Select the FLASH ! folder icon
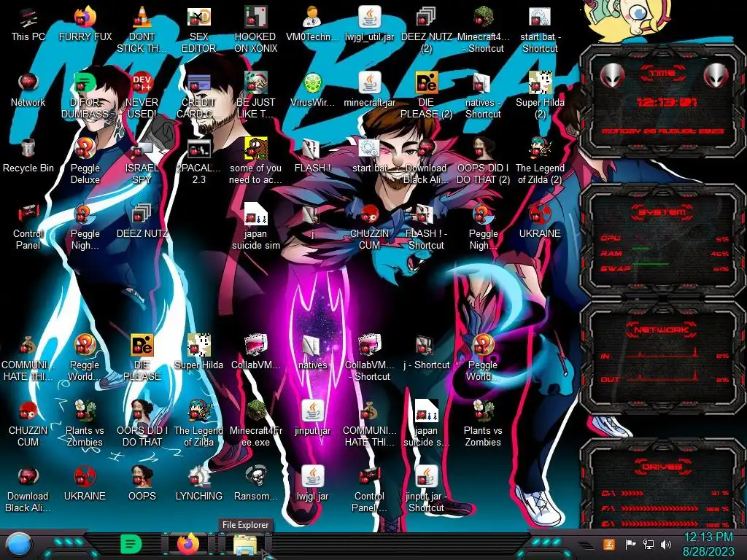This screenshot has height=560, width=747. [x=312, y=156]
